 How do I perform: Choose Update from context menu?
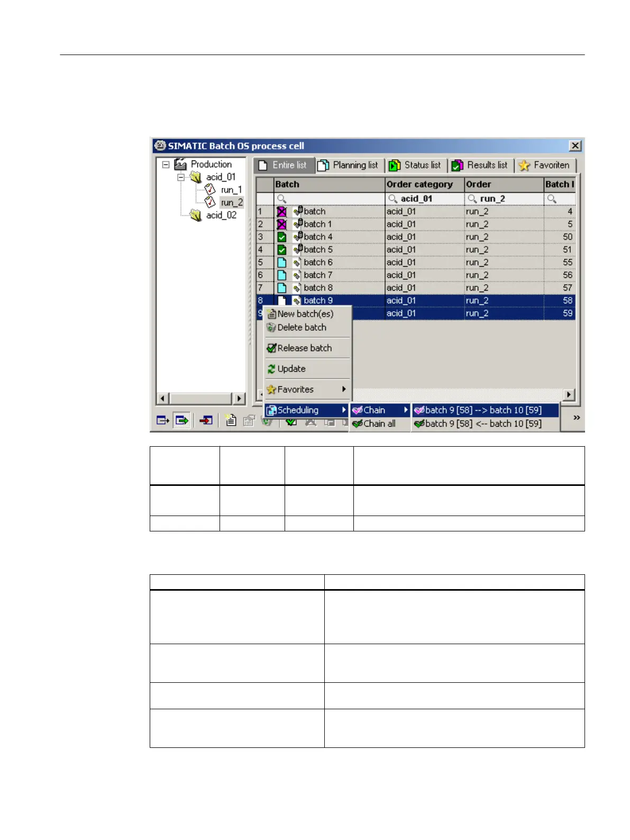point(308,369)
